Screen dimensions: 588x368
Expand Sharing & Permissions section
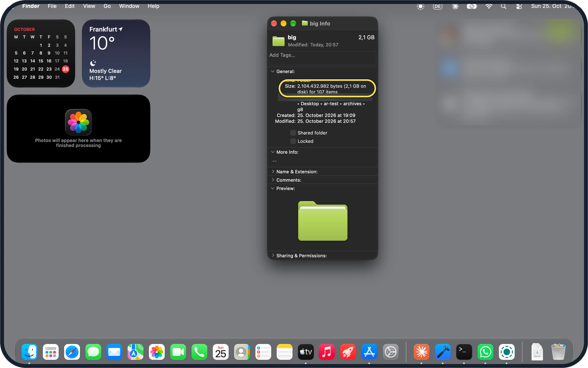(273, 256)
